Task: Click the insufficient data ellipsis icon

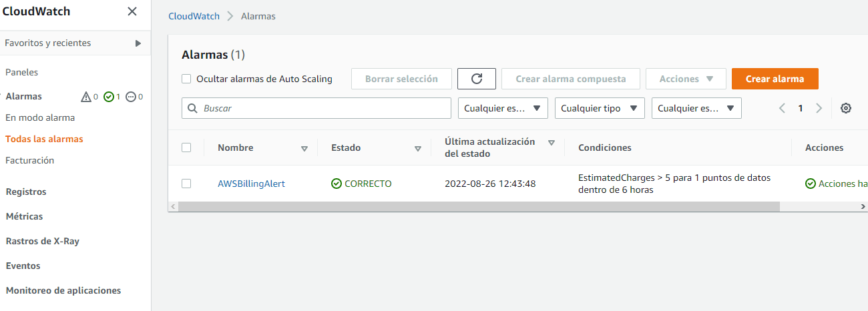Action: pyautogui.click(x=130, y=97)
